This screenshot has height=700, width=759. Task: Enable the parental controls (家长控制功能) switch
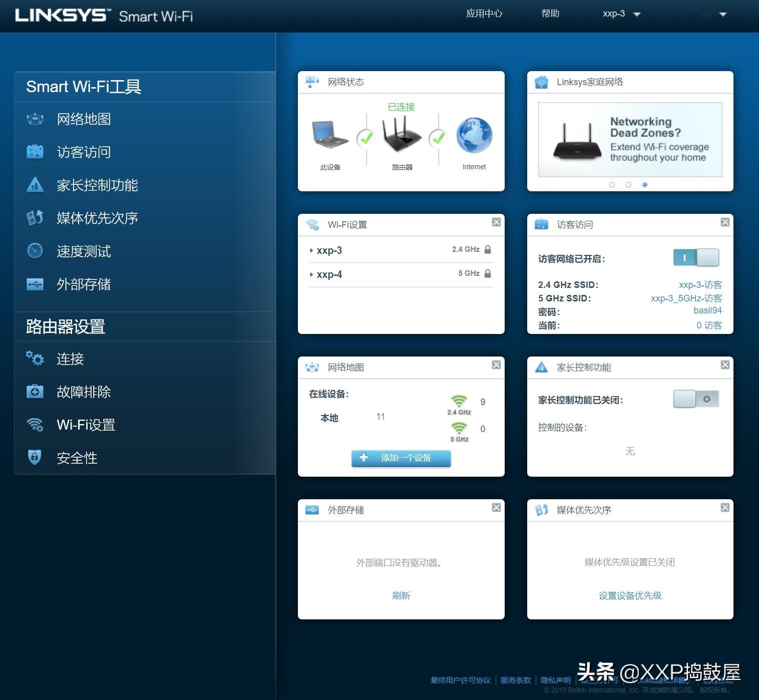click(x=696, y=399)
